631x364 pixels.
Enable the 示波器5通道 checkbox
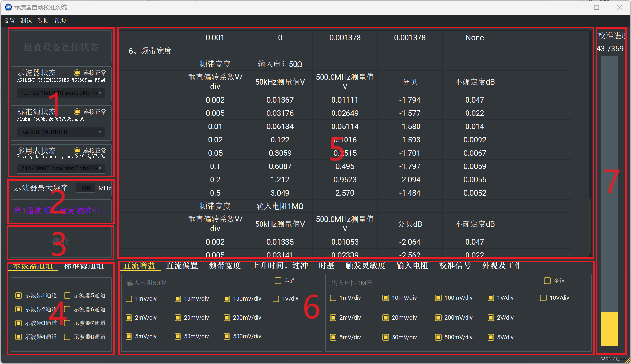67,295
